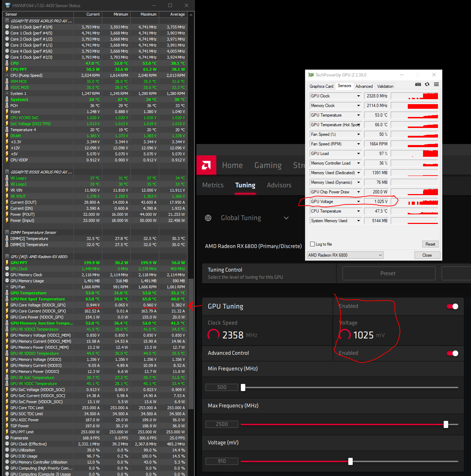
Task: Click the Close button in GPU-Z
Action: click(x=427, y=255)
